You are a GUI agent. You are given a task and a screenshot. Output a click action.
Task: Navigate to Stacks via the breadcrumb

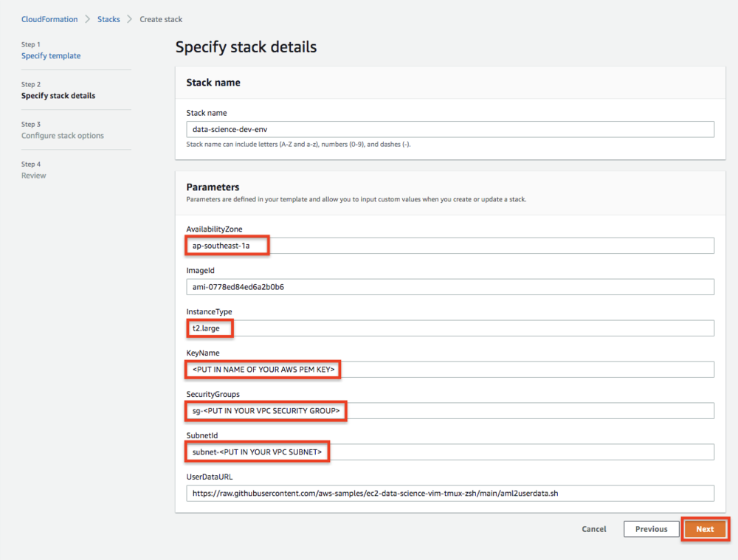point(108,18)
